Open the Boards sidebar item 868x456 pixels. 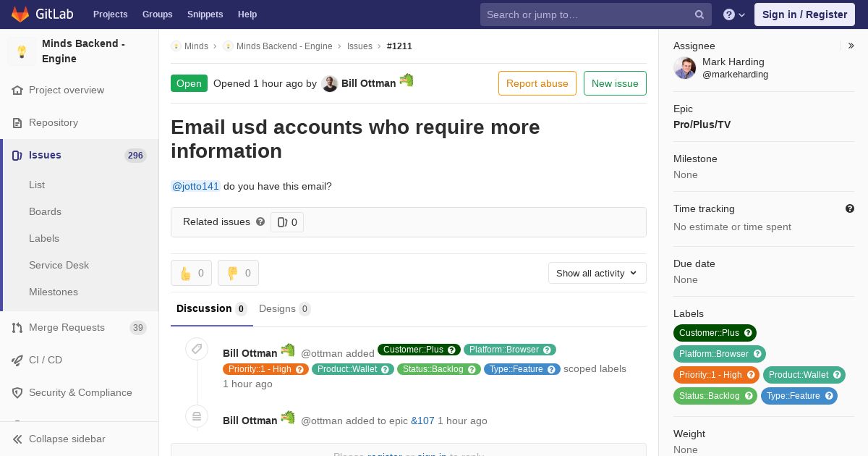click(45, 211)
